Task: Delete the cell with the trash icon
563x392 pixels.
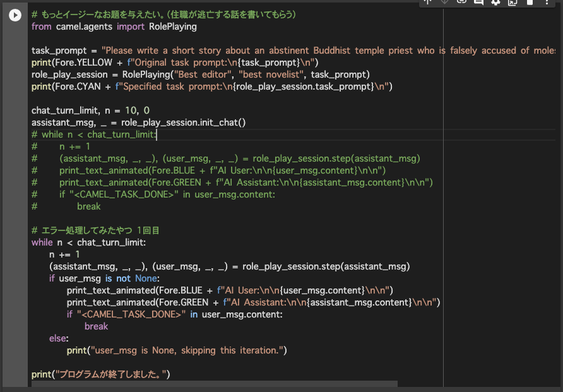Action: pos(530,2)
